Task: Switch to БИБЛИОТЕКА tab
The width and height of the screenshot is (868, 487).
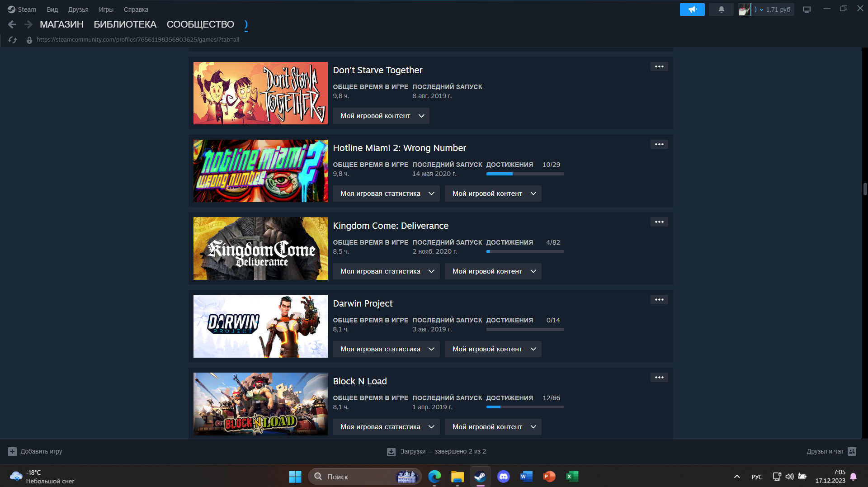Action: tap(125, 24)
